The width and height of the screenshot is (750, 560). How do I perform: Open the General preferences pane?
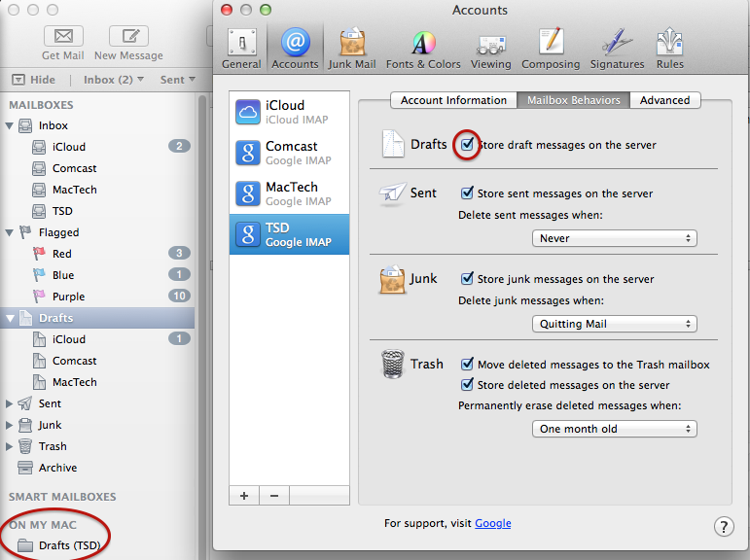(241, 49)
